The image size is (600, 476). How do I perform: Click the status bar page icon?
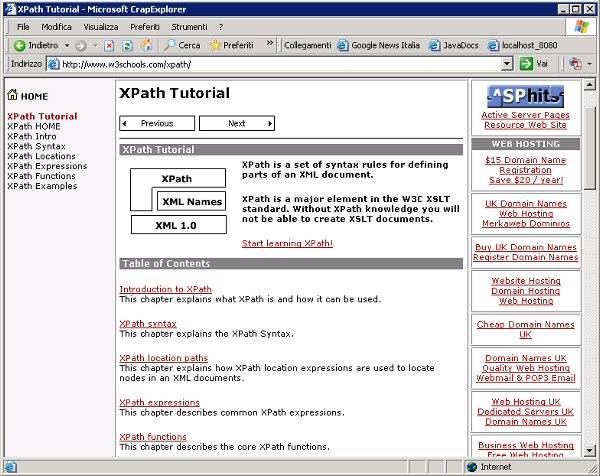[x=11, y=467]
